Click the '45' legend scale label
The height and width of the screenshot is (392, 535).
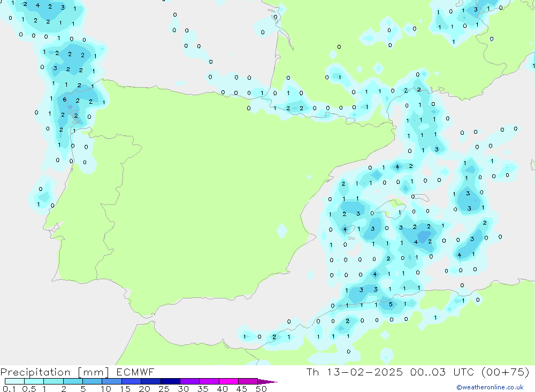[242, 389]
